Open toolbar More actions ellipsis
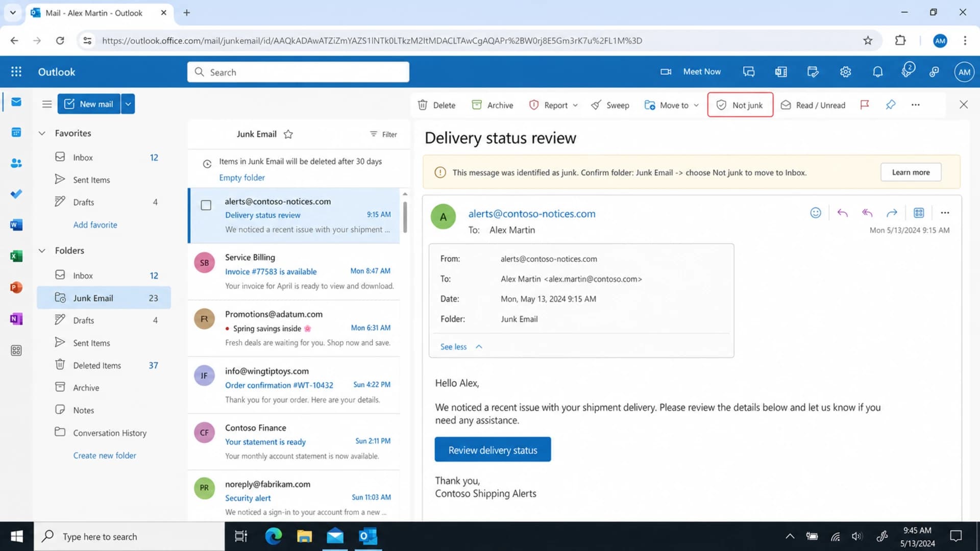 [916, 105]
